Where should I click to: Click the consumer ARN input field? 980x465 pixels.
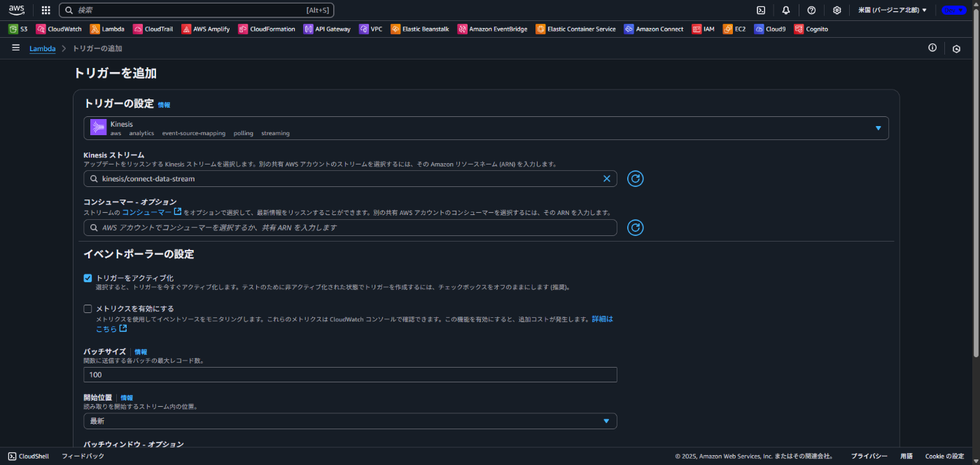pos(350,228)
